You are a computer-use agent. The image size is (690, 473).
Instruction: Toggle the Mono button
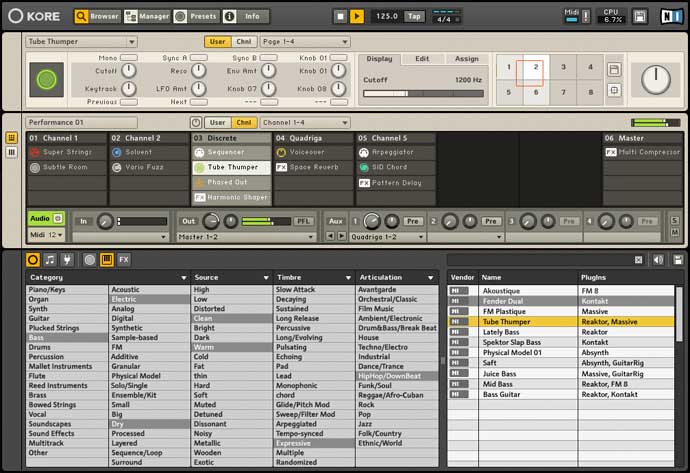click(128, 57)
